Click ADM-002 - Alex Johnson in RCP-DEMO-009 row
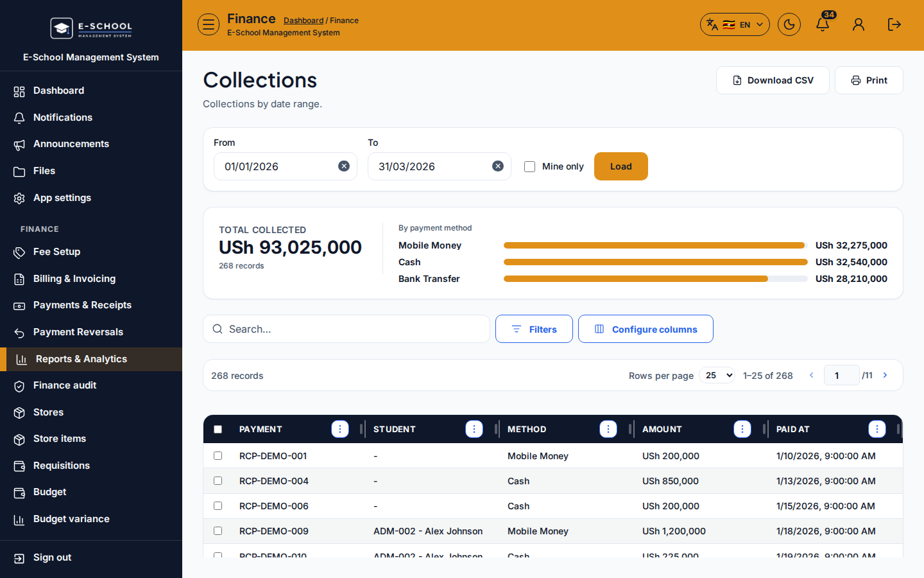 (428, 531)
